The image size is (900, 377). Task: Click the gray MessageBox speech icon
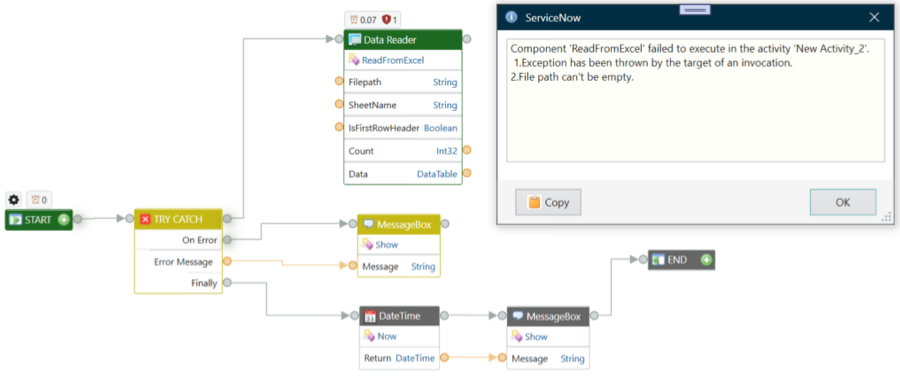click(518, 316)
